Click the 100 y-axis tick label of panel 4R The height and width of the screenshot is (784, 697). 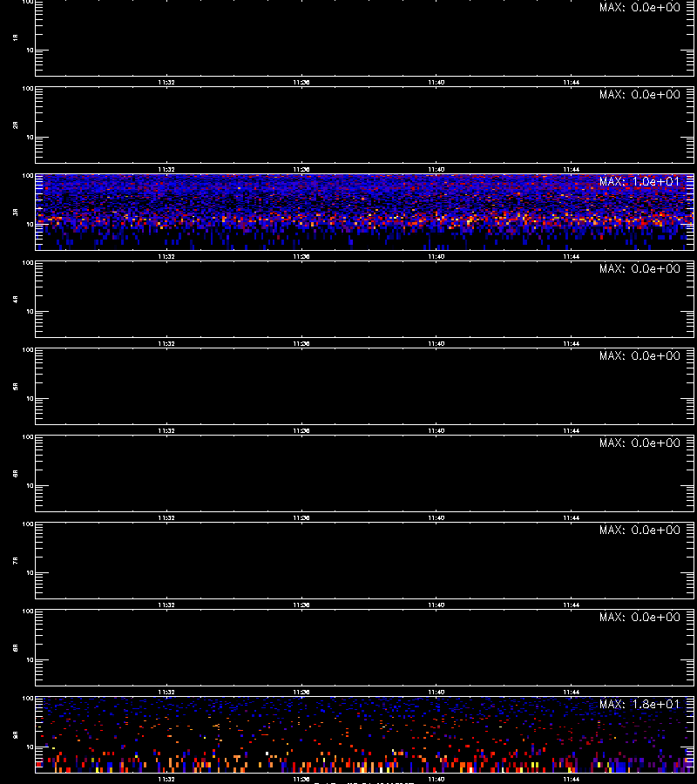click(x=28, y=263)
